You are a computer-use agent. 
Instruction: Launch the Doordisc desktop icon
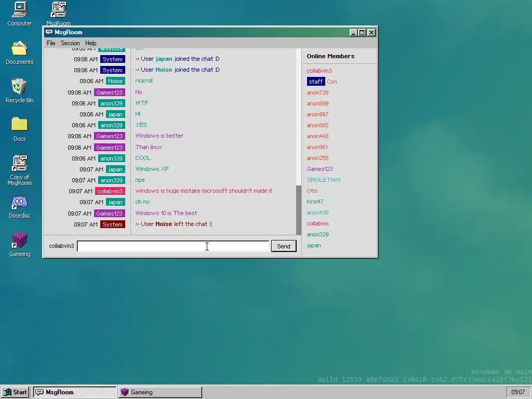tap(19, 206)
